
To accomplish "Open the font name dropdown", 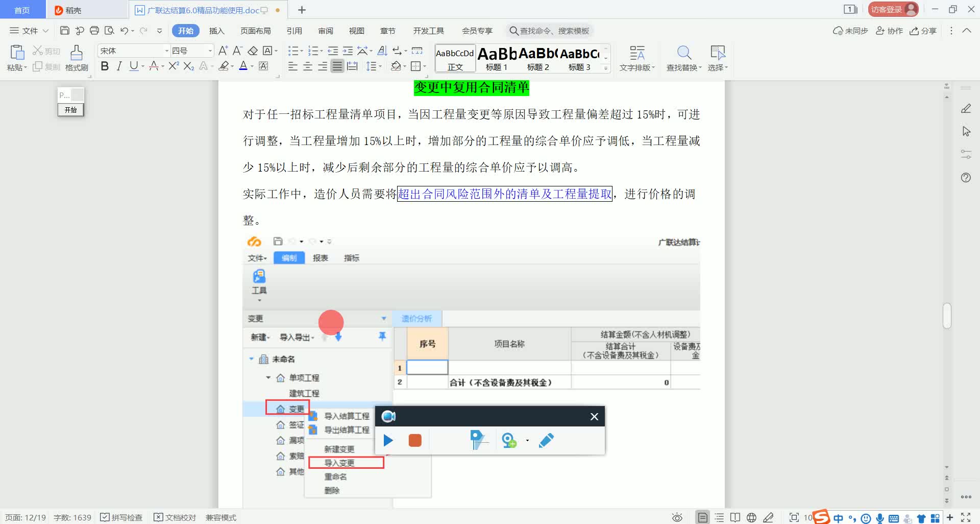I will [166, 51].
